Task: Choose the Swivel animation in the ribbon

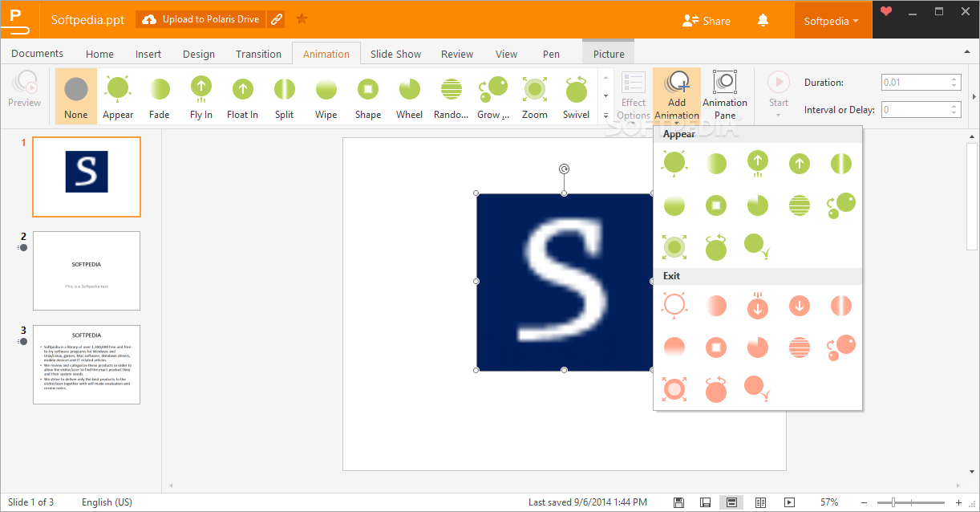Action: [576, 96]
